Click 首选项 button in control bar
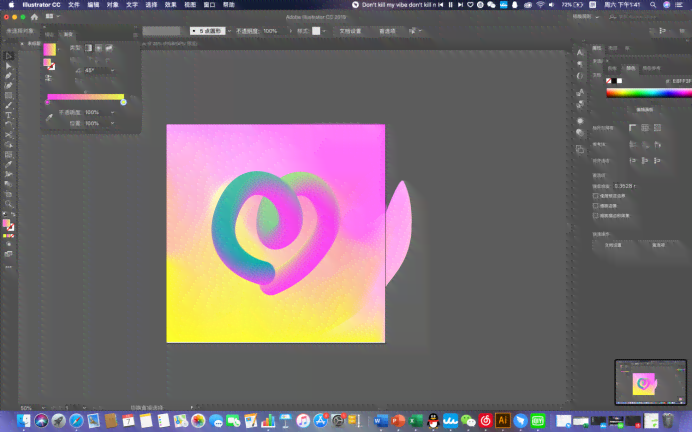Viewport: 692px width, 433px height. (387, 31)
